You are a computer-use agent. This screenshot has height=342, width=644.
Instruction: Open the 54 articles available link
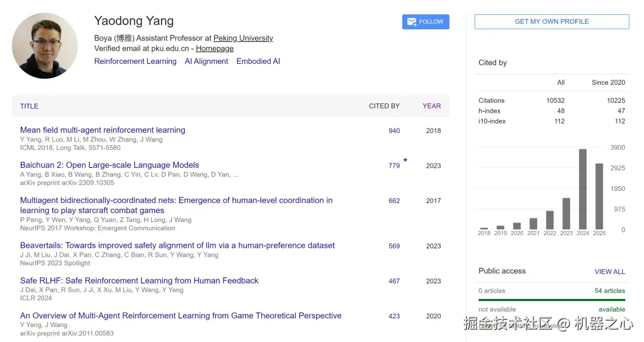point(609,291)
